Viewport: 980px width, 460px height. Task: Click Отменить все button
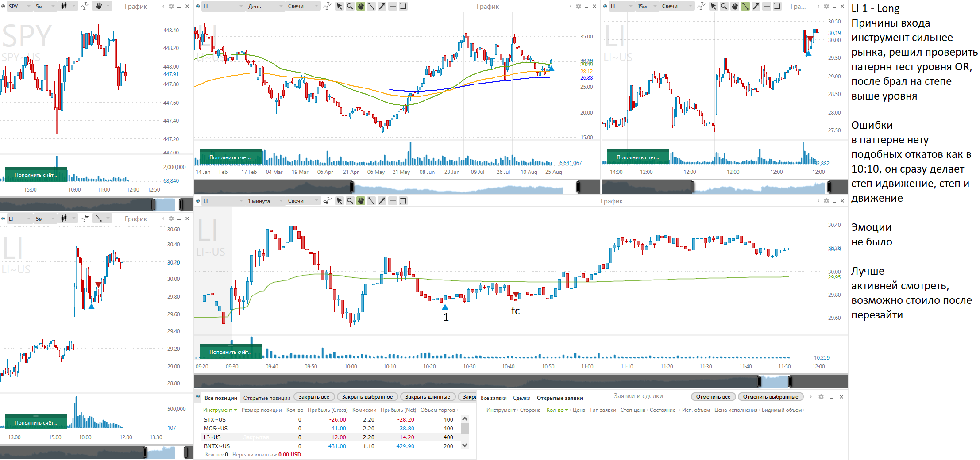(x=713, y=397)
